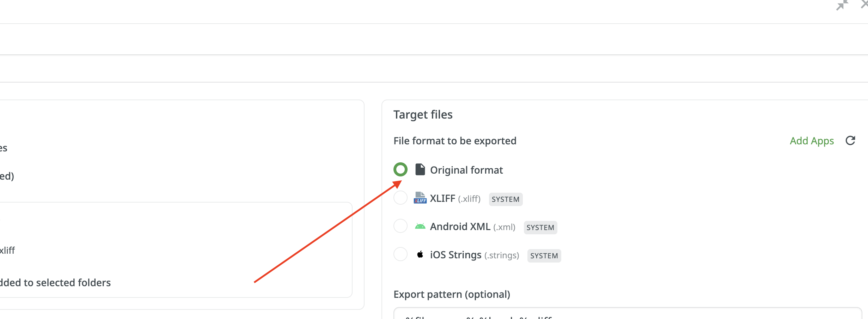868x319 pixels.
Task: Click the Export pattern input field
Action: [628, 314]
